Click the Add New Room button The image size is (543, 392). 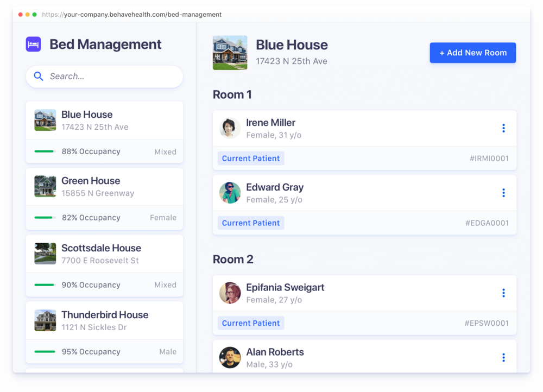pos(472,53)
